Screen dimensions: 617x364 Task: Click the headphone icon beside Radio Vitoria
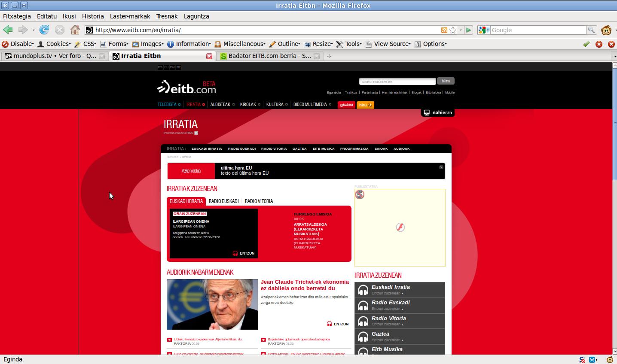(x=363, y=321)
